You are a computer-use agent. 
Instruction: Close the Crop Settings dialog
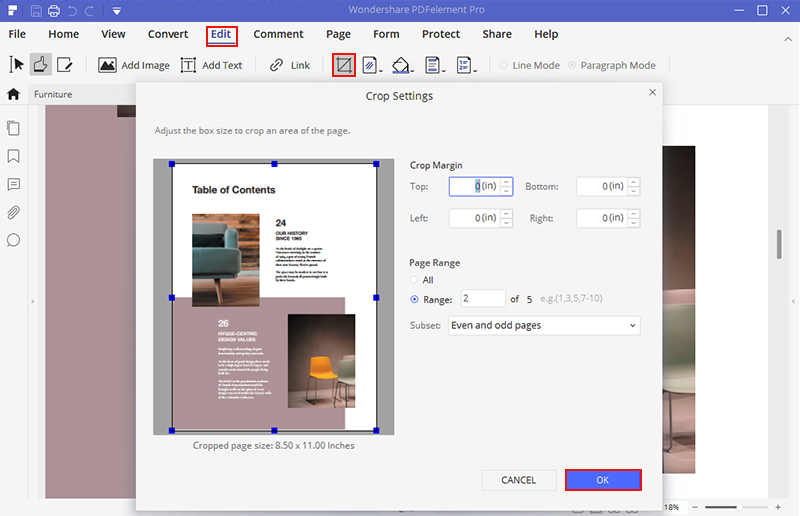coord(652,92)
